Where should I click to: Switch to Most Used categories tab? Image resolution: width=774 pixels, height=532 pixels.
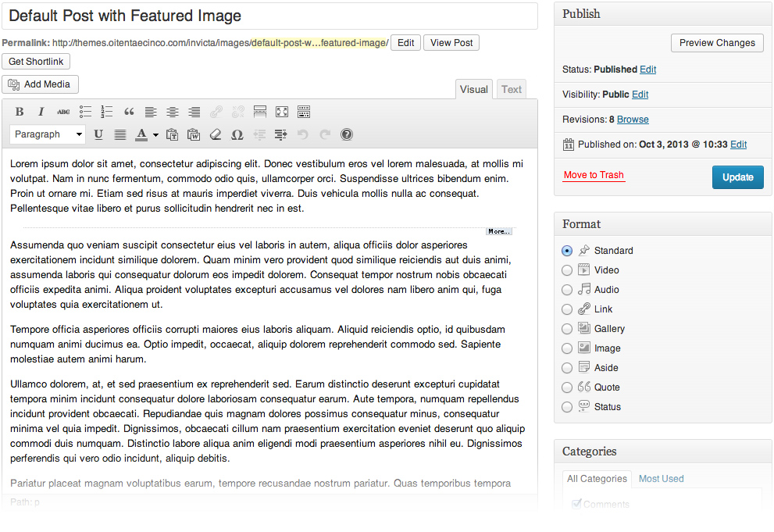point(661,479)
